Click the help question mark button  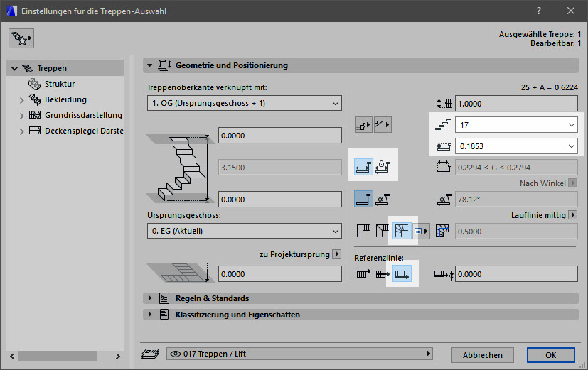(x=539, y=11)
